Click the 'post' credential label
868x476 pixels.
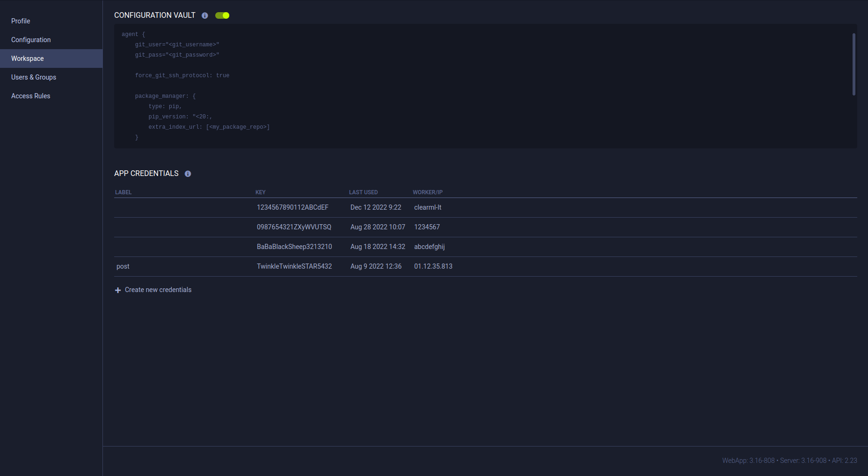(123, 266)
